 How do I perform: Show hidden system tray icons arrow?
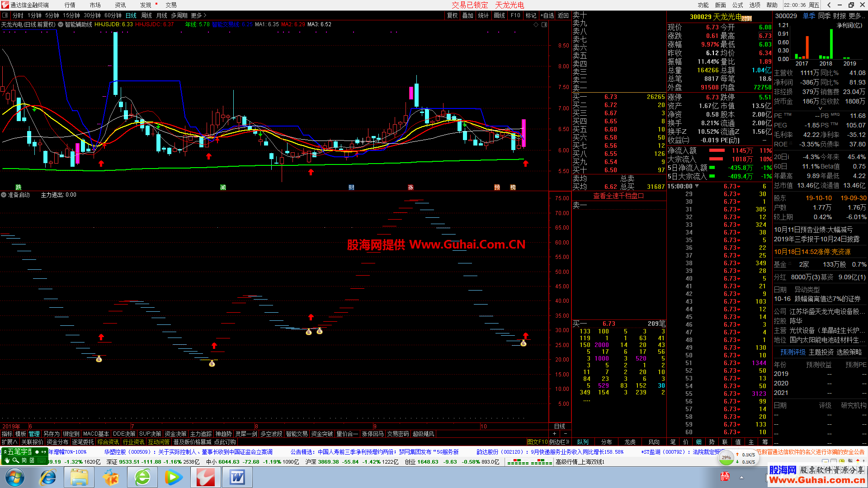tap(741, 477)
